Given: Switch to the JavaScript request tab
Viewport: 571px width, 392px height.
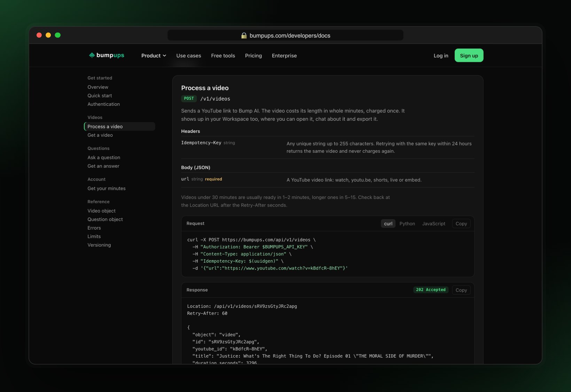Looking at the screenshot, I should click(x=434, y=224).
